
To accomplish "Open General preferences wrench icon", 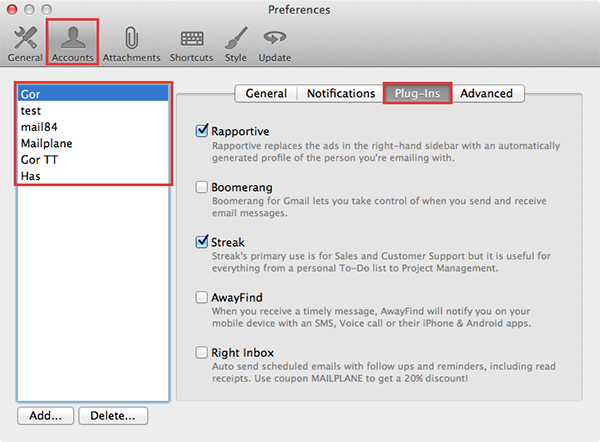I will pyautogui.click(x=25, y=43).
